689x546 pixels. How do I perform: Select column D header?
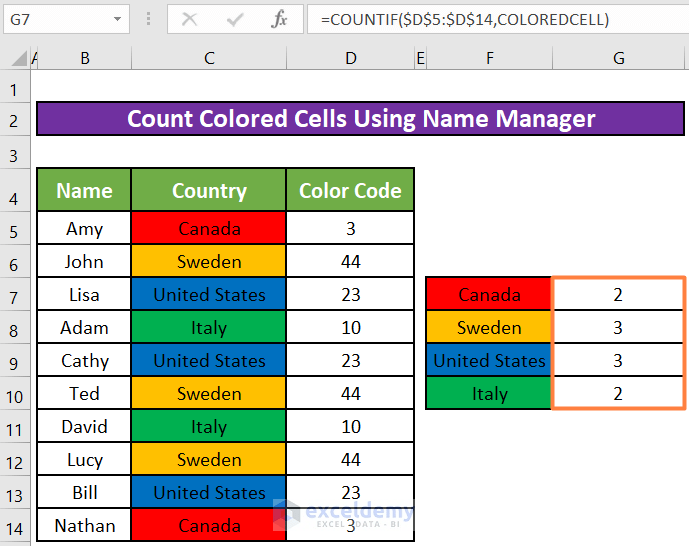[x=351, y=58]
